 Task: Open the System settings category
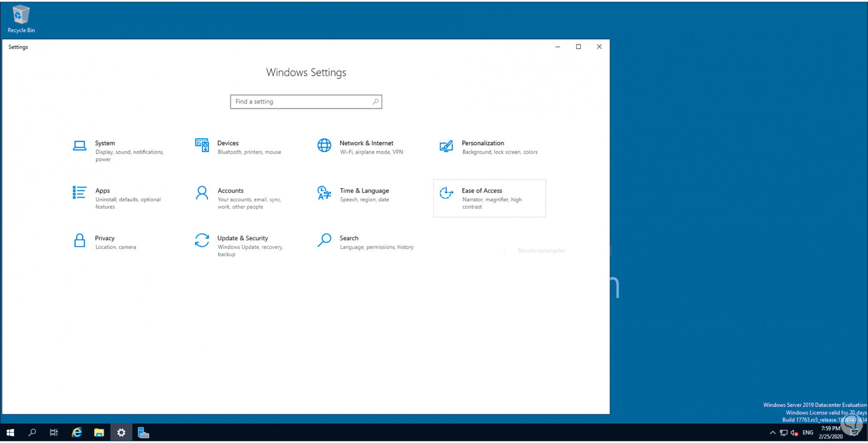pos(122,151)
